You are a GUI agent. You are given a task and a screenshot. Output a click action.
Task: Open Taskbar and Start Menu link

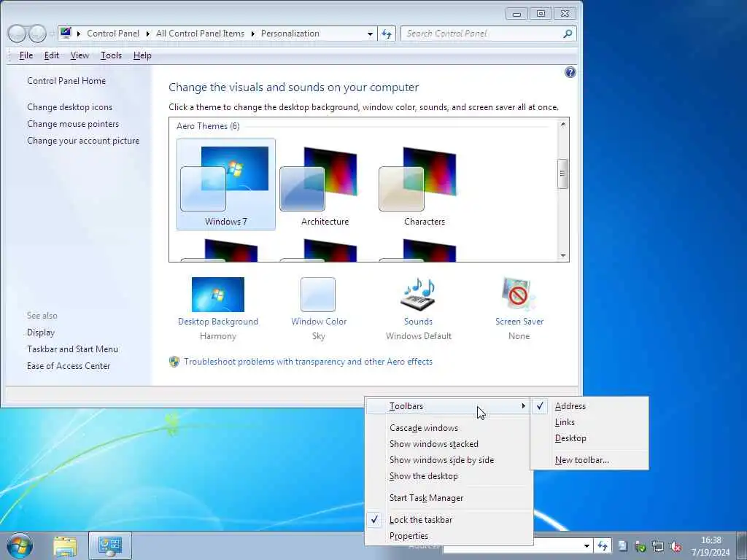coord(72,349)
